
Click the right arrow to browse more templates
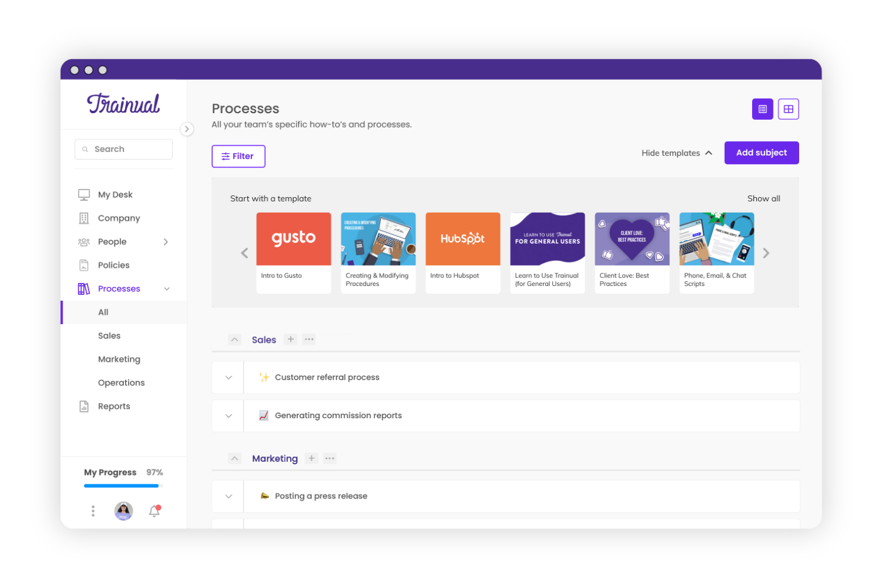pos(766,253)
